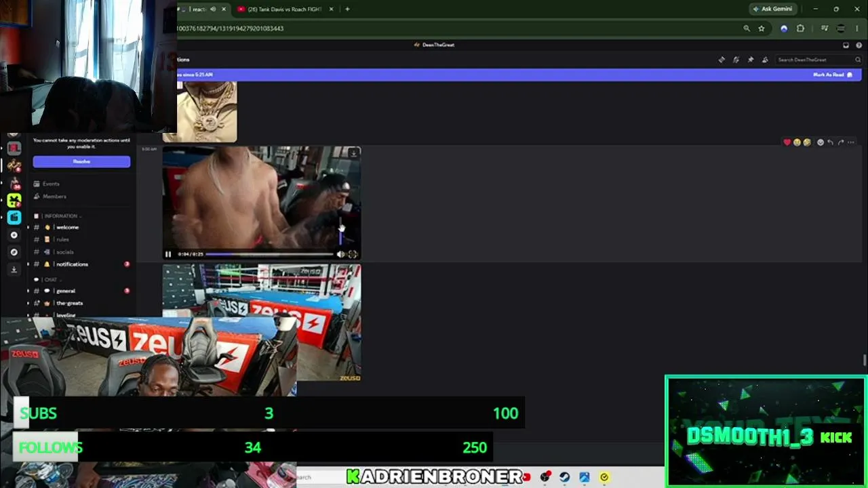Viewport: 868px width, 488px height.
Task: Adjust the video volume slider
Action: click(340, 230)
